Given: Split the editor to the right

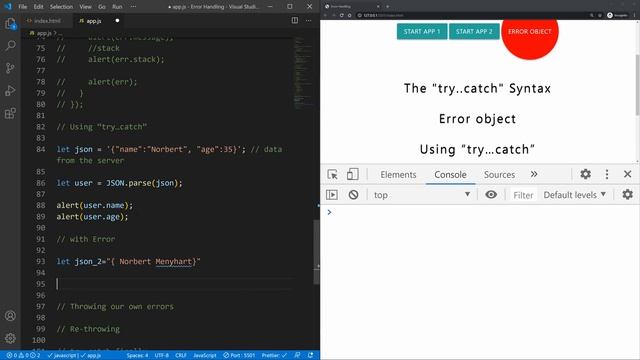Looking at the screenshot, I should coord(295,20).
